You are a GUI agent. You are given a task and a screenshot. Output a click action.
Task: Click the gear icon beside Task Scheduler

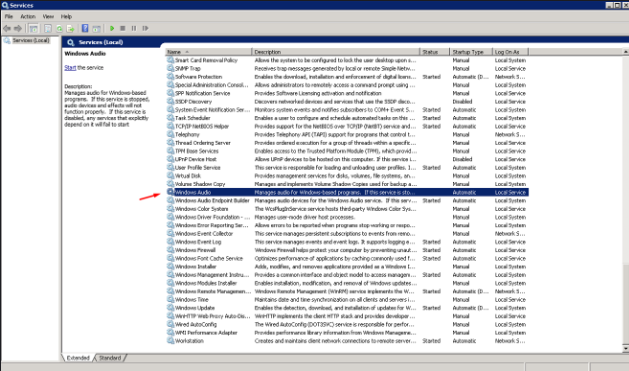[170, 118]
